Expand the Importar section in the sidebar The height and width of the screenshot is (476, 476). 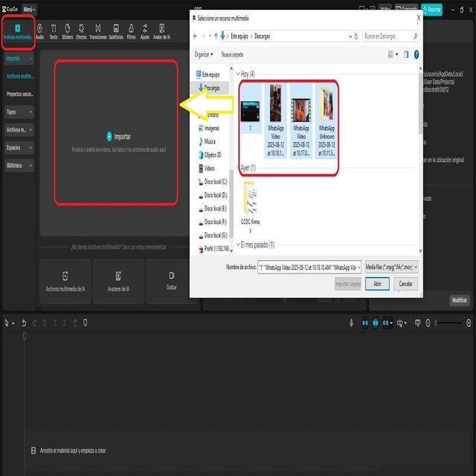(x=19, y=58)
